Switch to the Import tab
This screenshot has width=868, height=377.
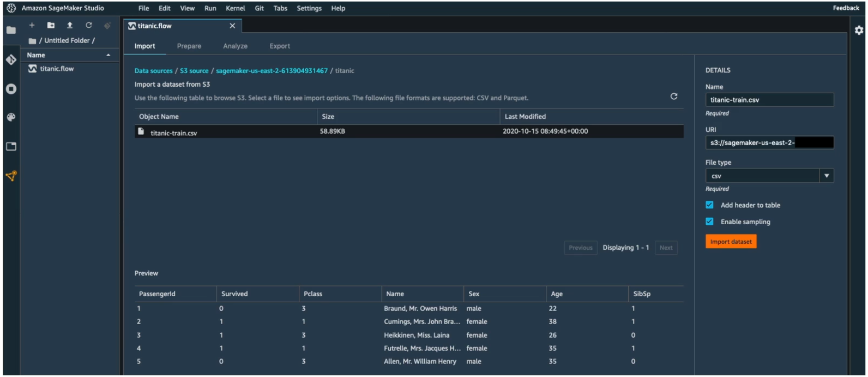pyautogui.click(x=145, y=46)
